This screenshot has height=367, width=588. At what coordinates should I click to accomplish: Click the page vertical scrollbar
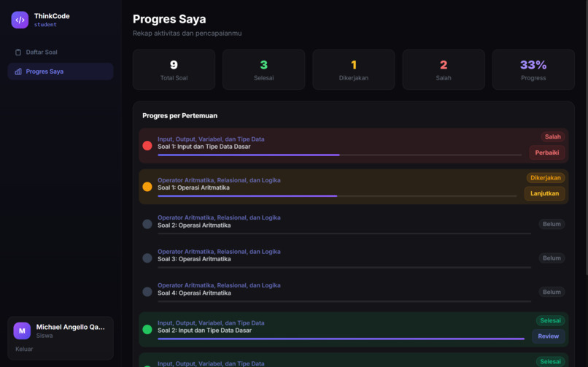(x=587, y=137)
